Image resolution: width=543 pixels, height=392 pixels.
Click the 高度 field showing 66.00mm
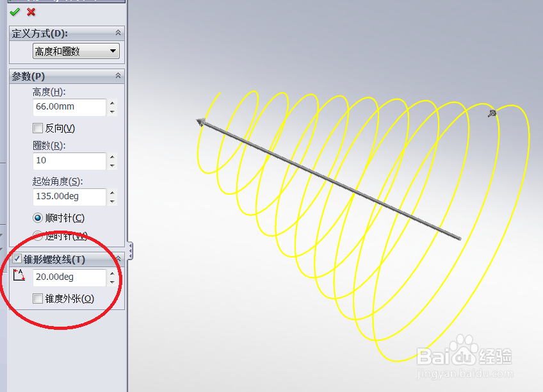(x=69, y=107)
